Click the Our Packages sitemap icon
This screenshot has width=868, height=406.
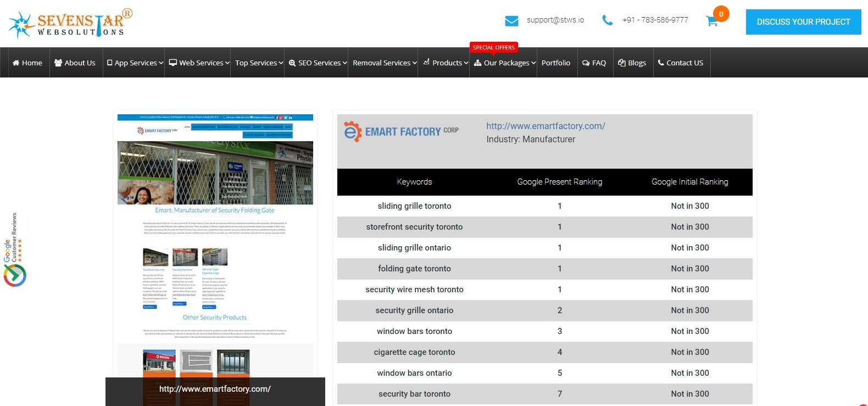(477, 63)
